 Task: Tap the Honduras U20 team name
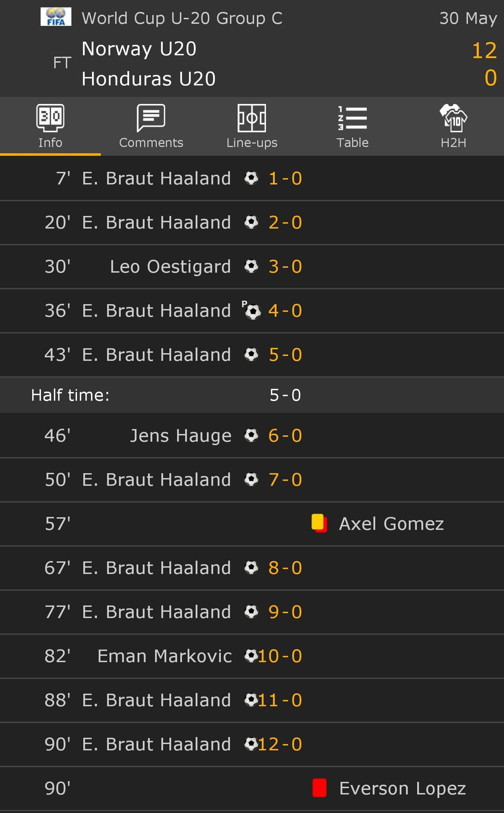click(148, 79)
